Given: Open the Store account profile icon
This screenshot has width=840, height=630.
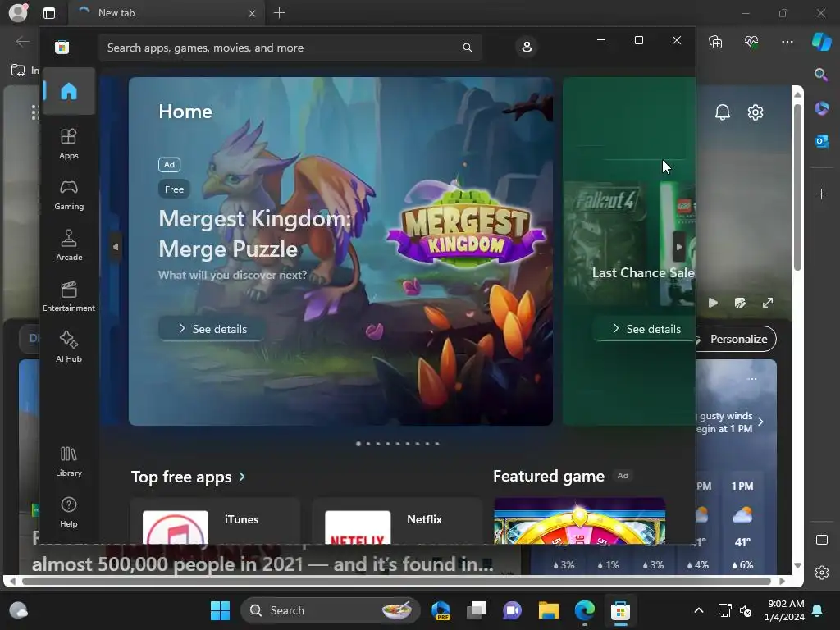Looking at the screenshot, I should pyautogui.click(x=527, y=47).
